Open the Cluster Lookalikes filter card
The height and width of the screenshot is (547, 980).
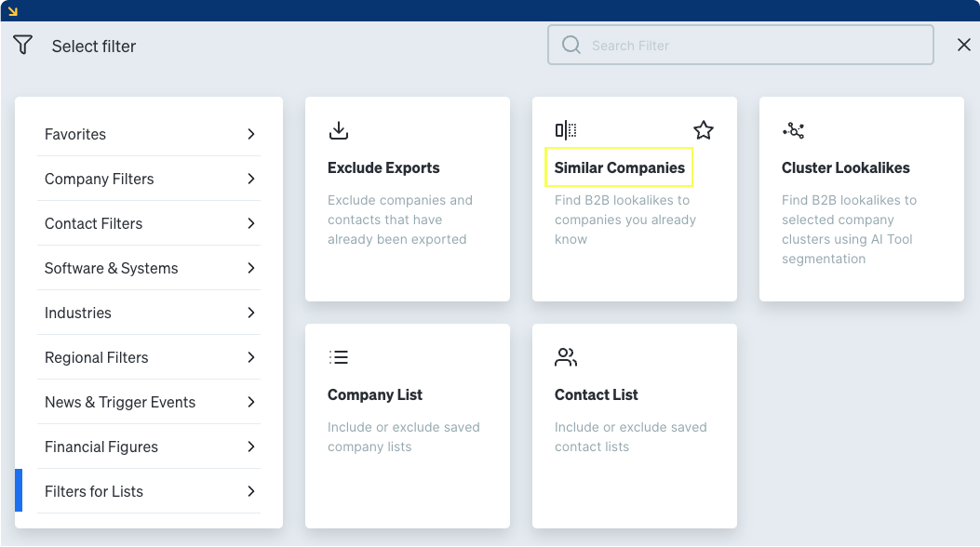pyautogui.click(x=861, y=198)
